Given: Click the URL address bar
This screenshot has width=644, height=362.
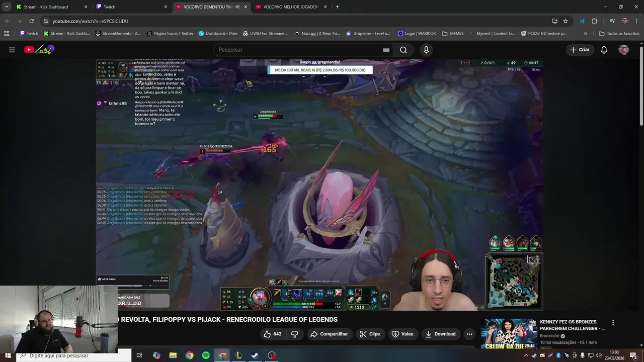Looking at the screenshot, I should coord(297,21).
